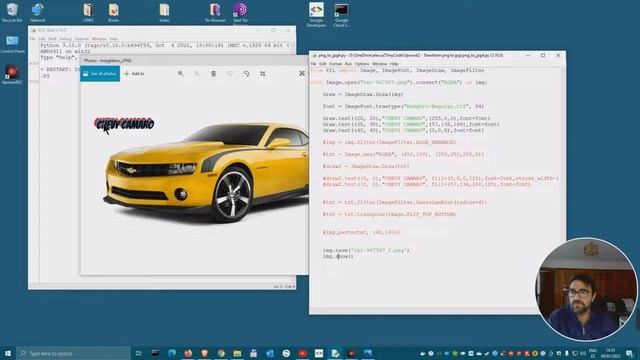Click the taskbar search box
The width and height of the screenshot is (640, 360).
click(x=73, y=353)
